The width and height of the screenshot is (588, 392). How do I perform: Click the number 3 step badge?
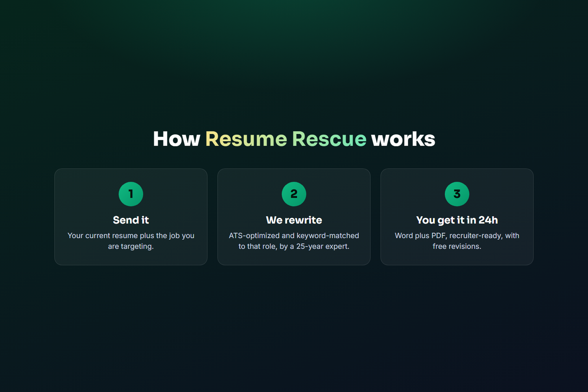point(457,194)
